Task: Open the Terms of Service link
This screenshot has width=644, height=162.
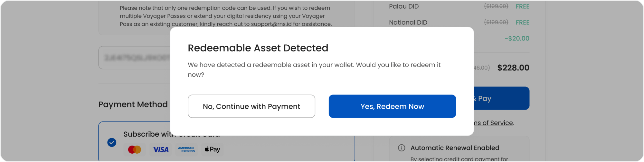Action: click(494, 123)
